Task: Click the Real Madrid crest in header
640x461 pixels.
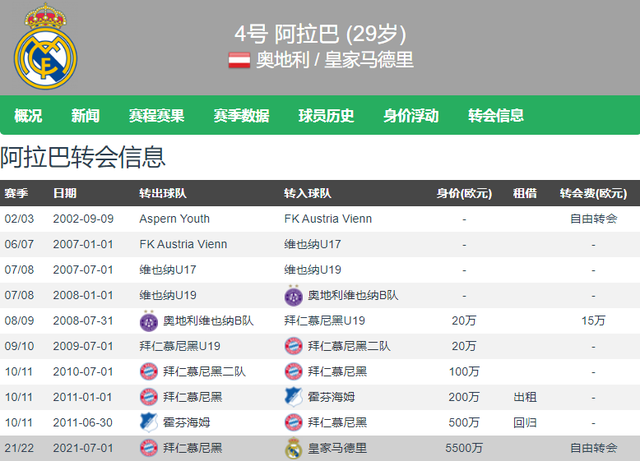Action: [45, 47]
